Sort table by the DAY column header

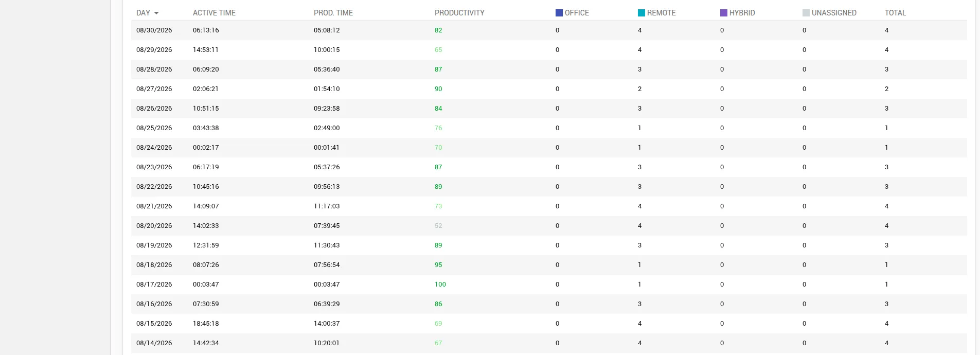[143, 13]
